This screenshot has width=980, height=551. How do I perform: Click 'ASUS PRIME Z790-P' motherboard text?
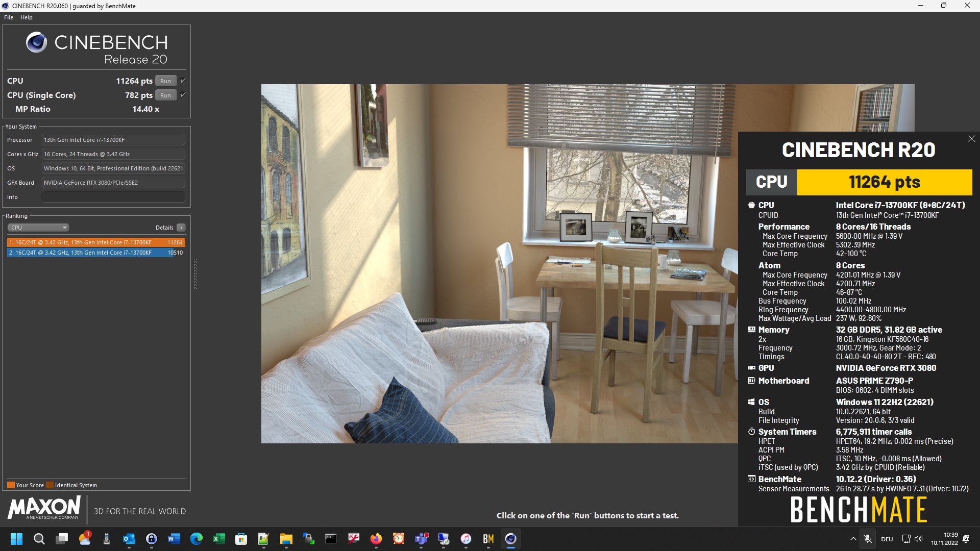tap(874, 381)
